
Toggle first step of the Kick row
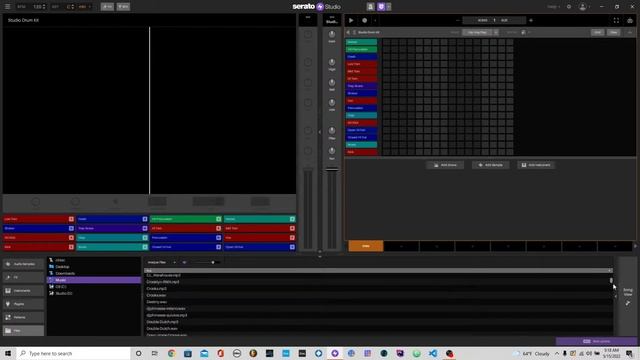pos(387,152)
